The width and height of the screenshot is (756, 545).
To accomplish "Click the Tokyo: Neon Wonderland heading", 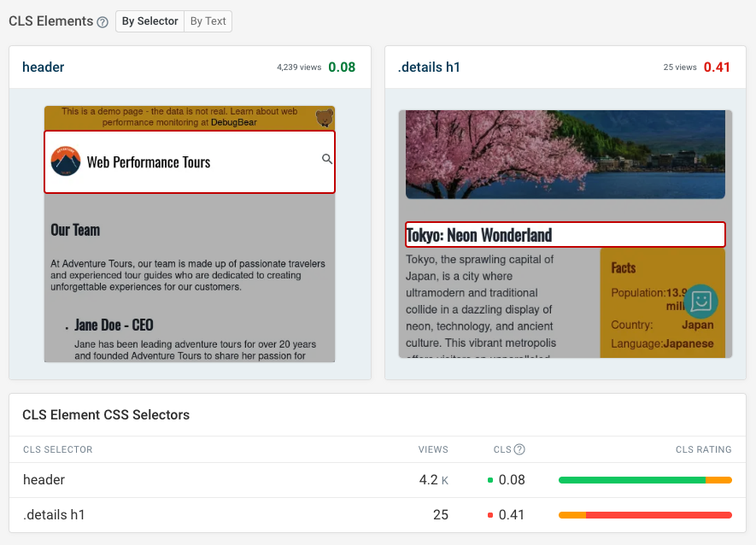I will (478, 235).
